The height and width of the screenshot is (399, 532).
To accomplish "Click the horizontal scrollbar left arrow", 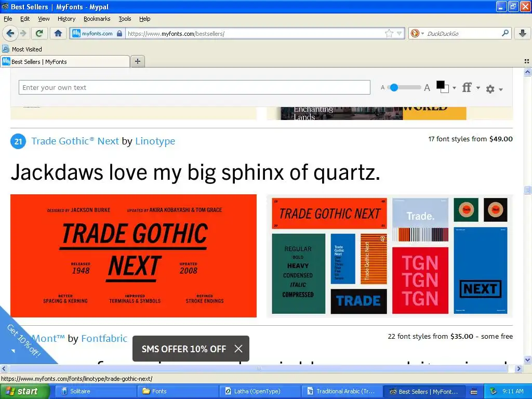I will (4, 368).
